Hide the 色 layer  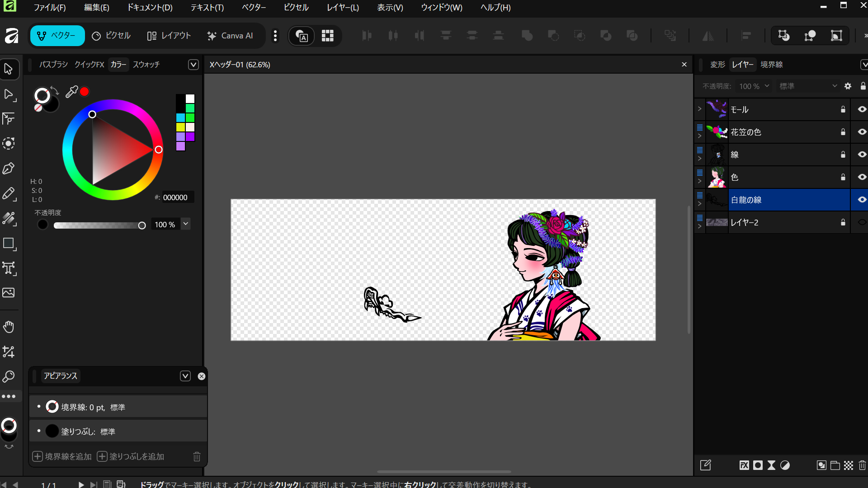[x=862, y=177]
